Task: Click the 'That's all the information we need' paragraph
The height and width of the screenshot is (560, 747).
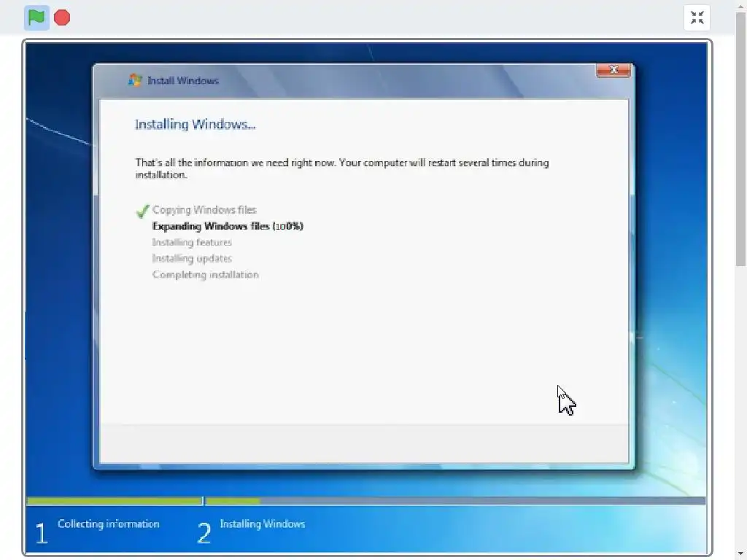Action: click(x=342, y=168)
